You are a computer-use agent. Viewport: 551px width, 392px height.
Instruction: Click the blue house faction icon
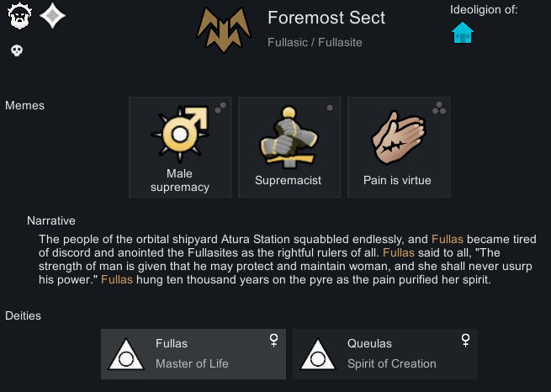pyautogui.click(x=463, y=33)
